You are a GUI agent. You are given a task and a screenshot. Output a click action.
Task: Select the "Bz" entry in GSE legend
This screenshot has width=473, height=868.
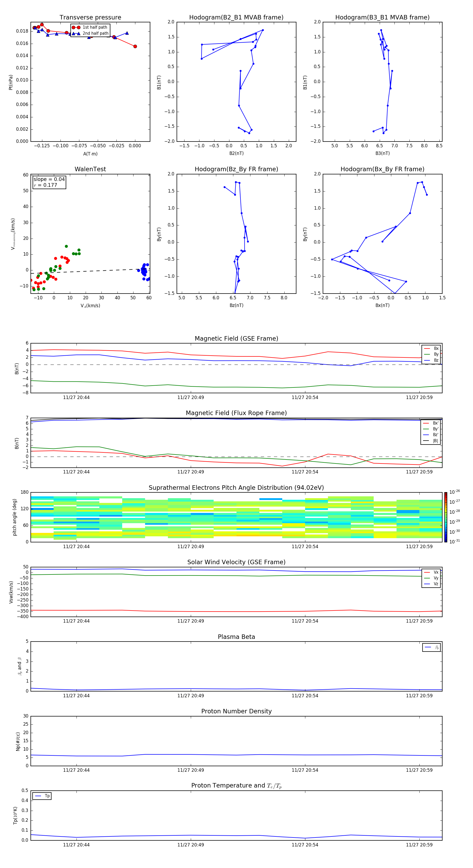[431, 360]
